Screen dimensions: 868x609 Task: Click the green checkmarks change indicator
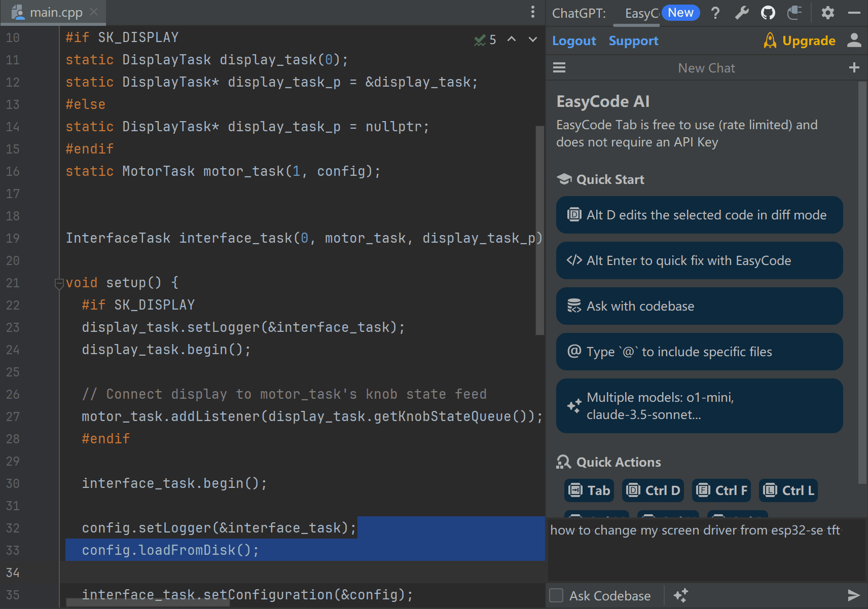tap(480, 40)
